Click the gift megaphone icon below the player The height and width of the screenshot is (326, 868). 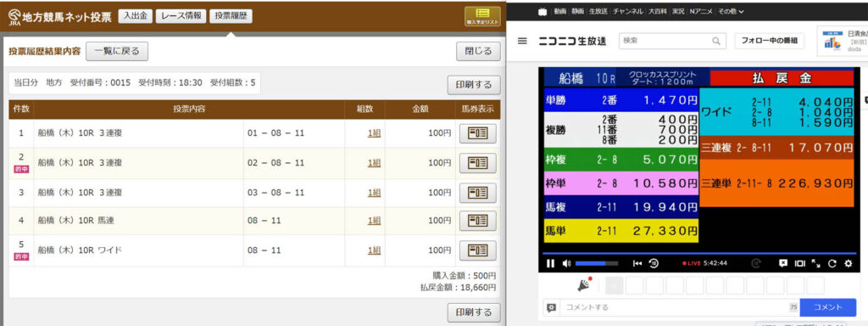click(x=584, y=284)
